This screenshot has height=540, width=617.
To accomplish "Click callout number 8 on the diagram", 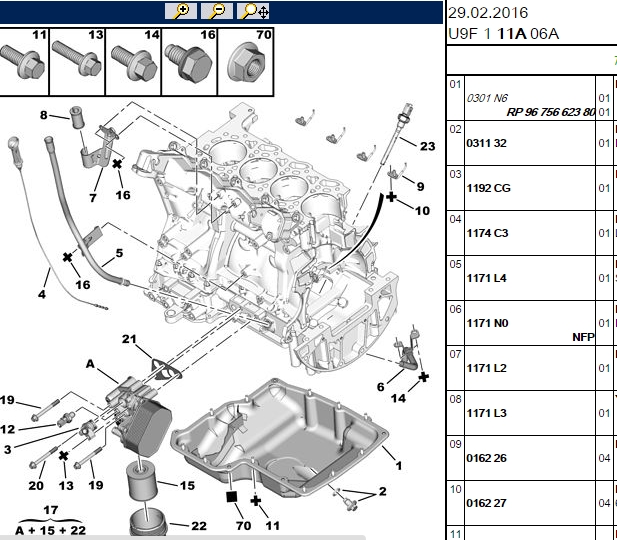I will (x=43, y=115).
